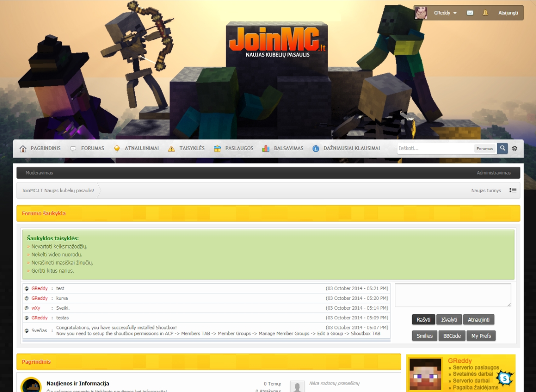The image size is (536, 392).
Task: Click the warning triangle icon beside Taisyklės
Action: pos(171,148)
